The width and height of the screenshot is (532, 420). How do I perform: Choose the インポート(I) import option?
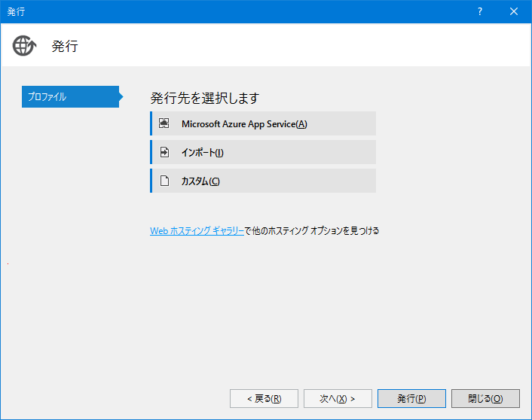point(263,152)
